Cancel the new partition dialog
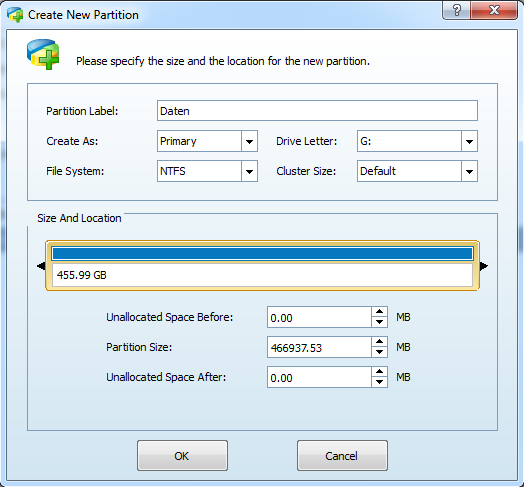524x487 pixels. (x=342, y=456)
